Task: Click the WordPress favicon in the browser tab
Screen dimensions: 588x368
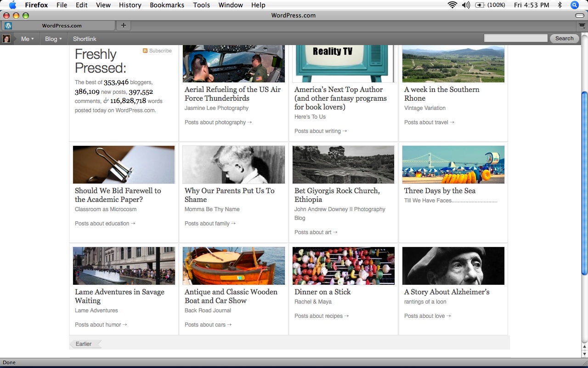Action: coord(8,26)
